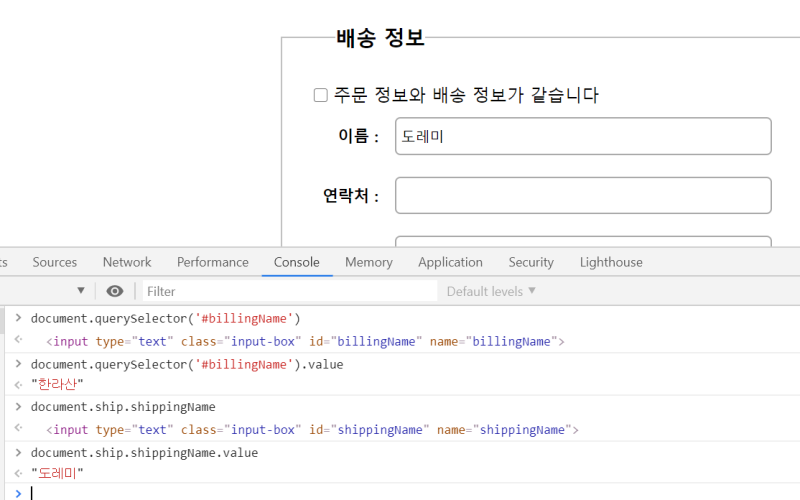
Task: Click the billingName input element output
Action: [305, 341]
